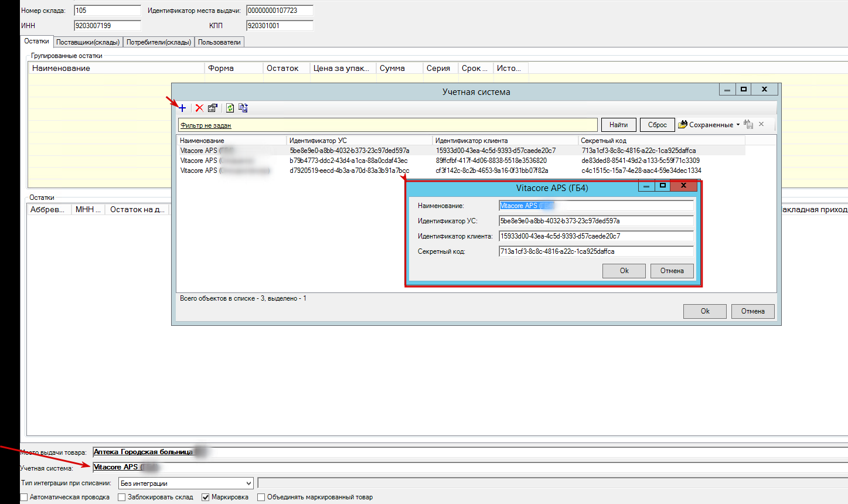The height and width of the screenshot is (504, 848).
Task: Click the blue plus add-record icon
Action: coord(183,108)
